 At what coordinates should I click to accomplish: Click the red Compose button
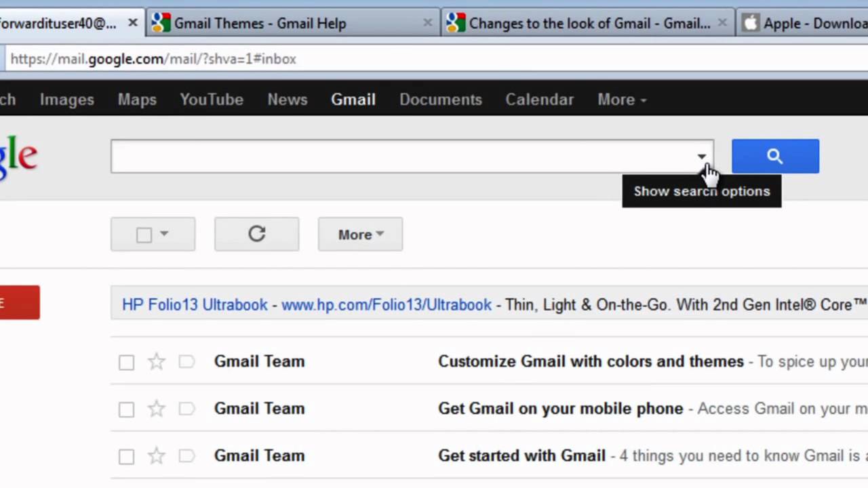[20, 302]
